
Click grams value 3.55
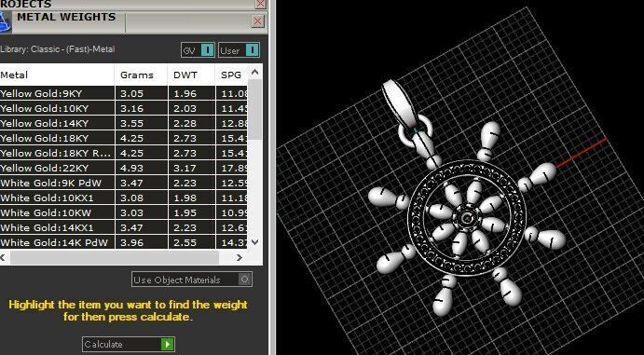[x=131, y=123]
